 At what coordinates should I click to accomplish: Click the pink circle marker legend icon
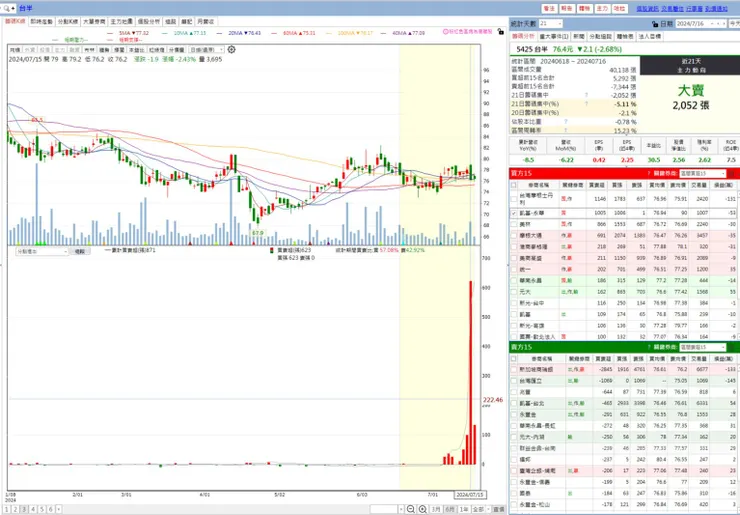pyautogui.click(x=445, y=32)
